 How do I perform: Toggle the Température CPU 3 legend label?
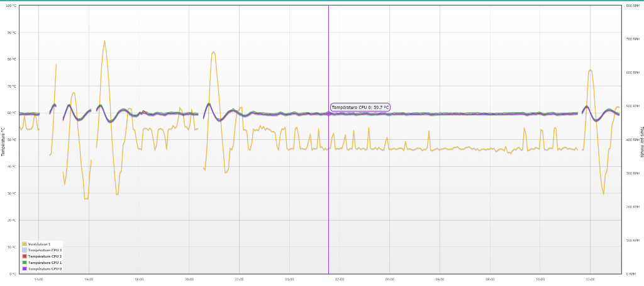coord(45,250)
